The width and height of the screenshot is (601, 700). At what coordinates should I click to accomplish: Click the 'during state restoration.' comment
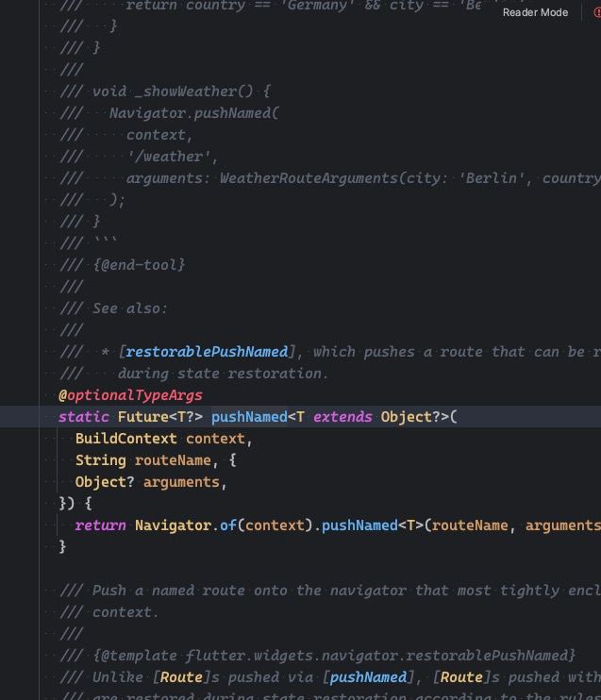(x=224, y=374)
